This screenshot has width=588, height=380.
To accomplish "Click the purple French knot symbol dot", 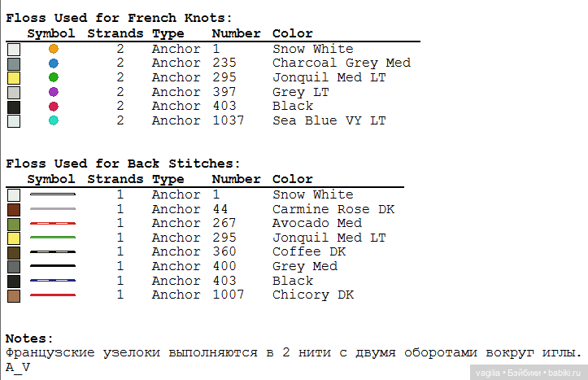I will pos(54,92).
